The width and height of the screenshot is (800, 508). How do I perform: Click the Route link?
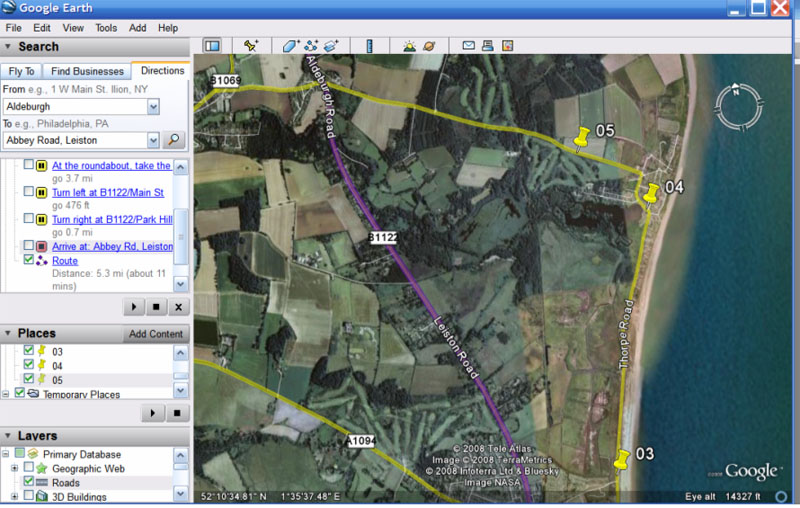point(65,261)
